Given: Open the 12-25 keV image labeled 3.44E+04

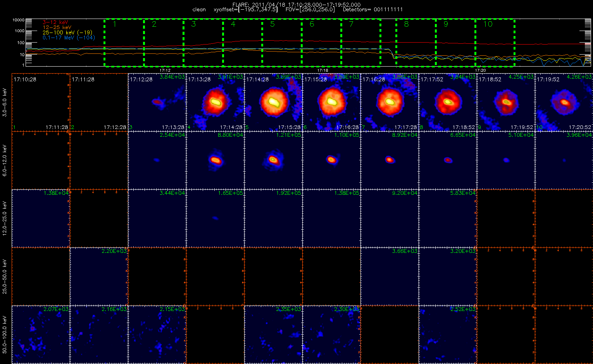Looking at the screenshot, I should 157,218.
